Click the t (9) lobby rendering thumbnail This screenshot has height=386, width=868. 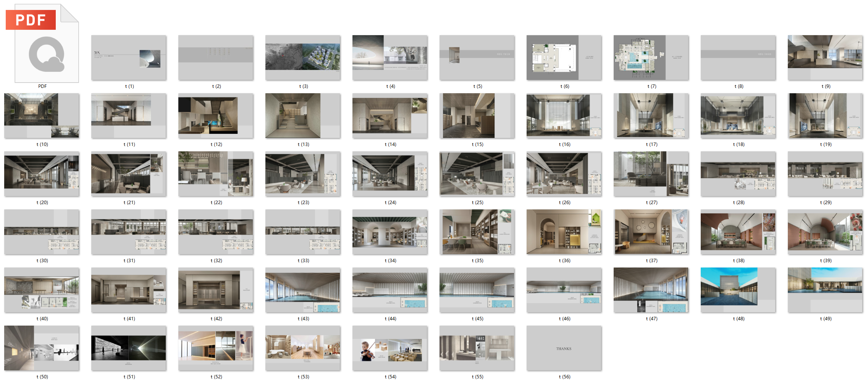[x=825, y=58]
